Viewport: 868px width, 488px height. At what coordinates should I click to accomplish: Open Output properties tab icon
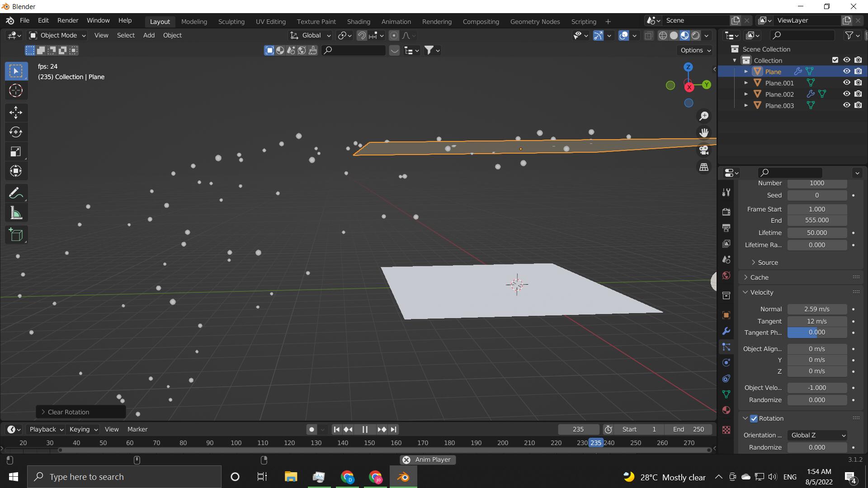[x=726, y=228]
